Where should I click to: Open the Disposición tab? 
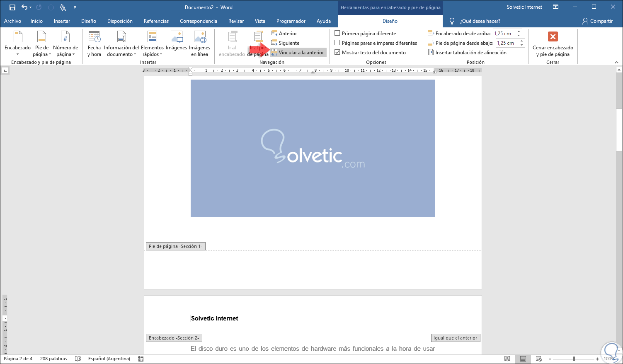[x=120, y=21]
